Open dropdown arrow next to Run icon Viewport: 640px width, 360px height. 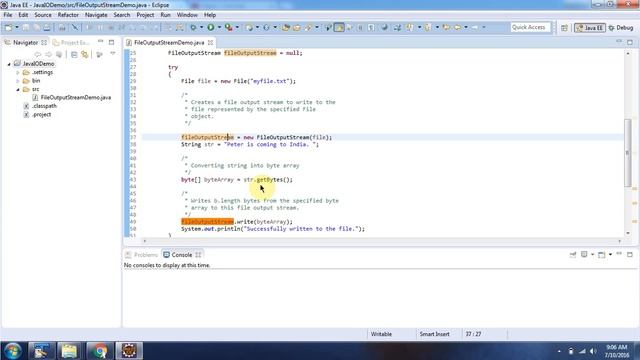(219, 27)
